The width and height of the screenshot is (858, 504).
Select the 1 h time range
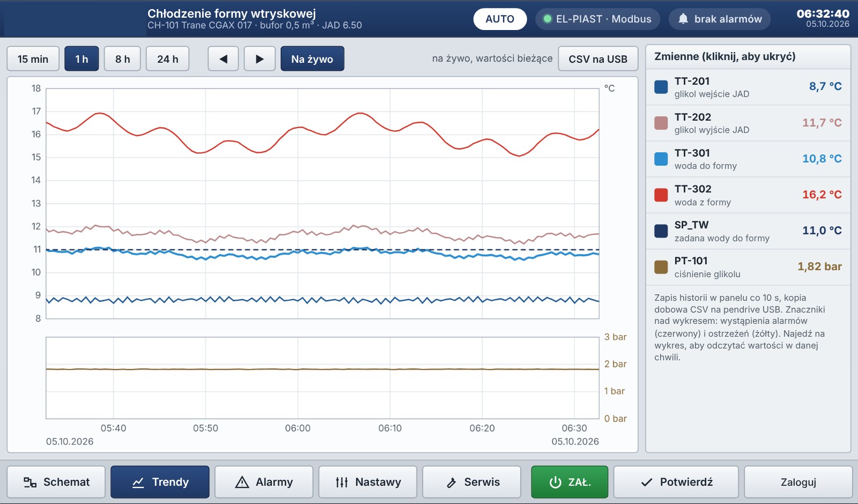pos(82,59)
